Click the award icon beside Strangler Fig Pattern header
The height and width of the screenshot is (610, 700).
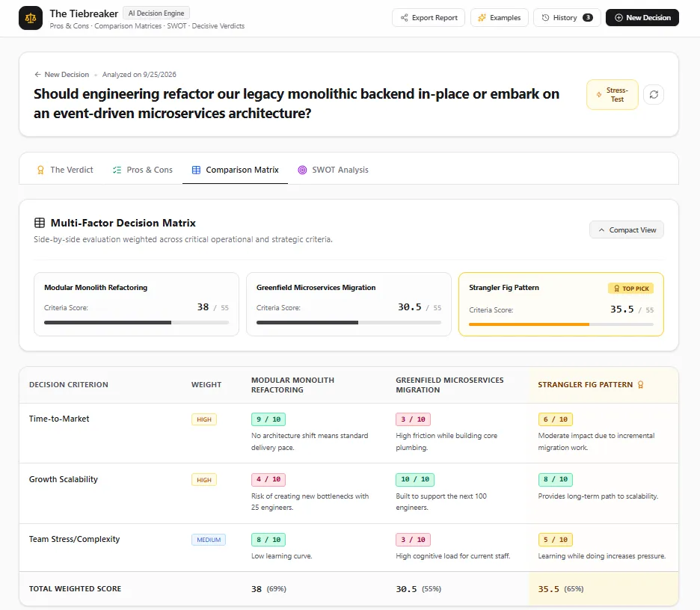pos(641,385)
